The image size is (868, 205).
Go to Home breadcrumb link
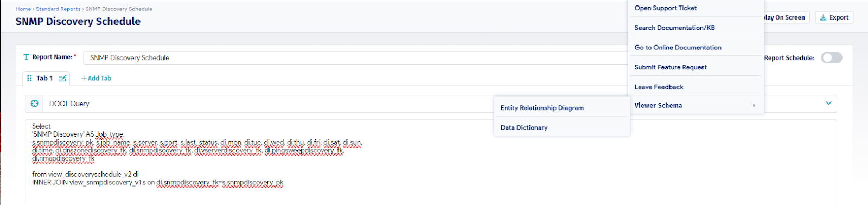point(23,9)
